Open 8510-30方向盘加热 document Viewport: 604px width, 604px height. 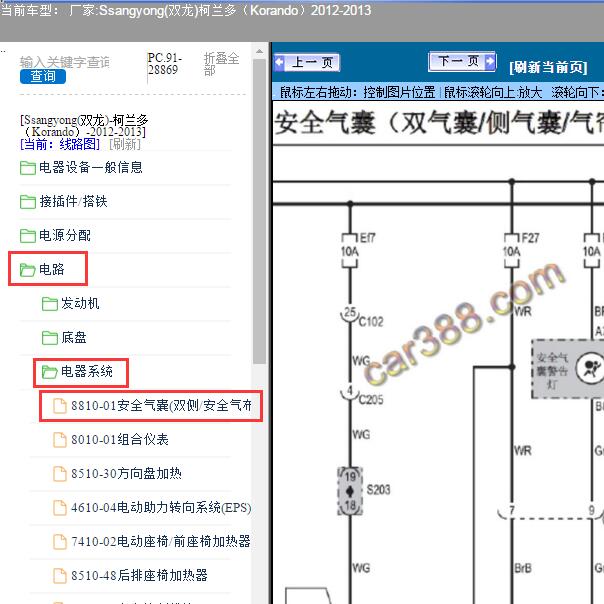pyautogui.click(x=117, y=473)
